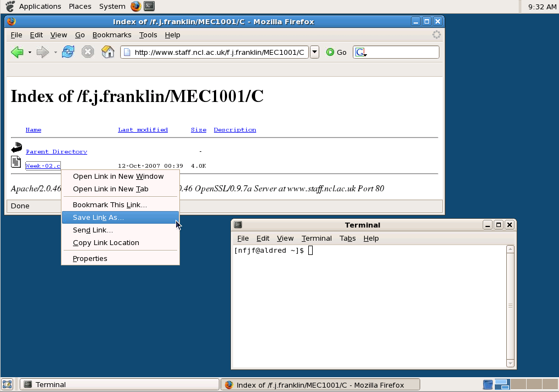Open the Parent Directory link
This screenshot has width=559, height=392.
click(56, 152)
